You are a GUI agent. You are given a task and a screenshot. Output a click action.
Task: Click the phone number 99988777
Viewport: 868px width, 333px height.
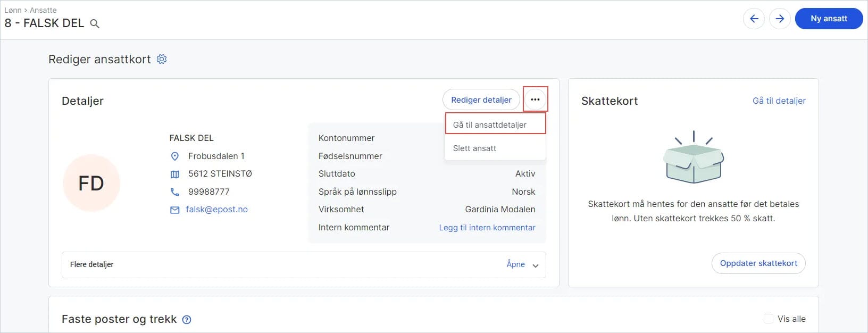tap(209, 192)
